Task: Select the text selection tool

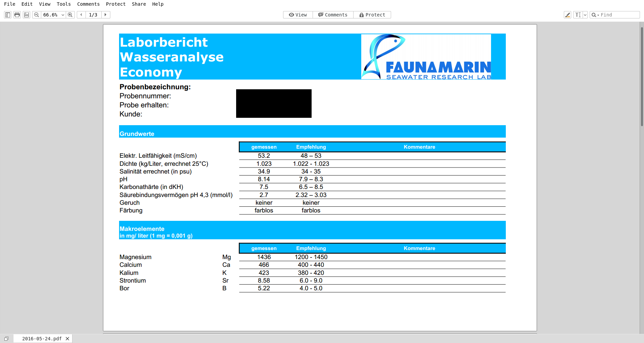Action: (x=578, y=15)
